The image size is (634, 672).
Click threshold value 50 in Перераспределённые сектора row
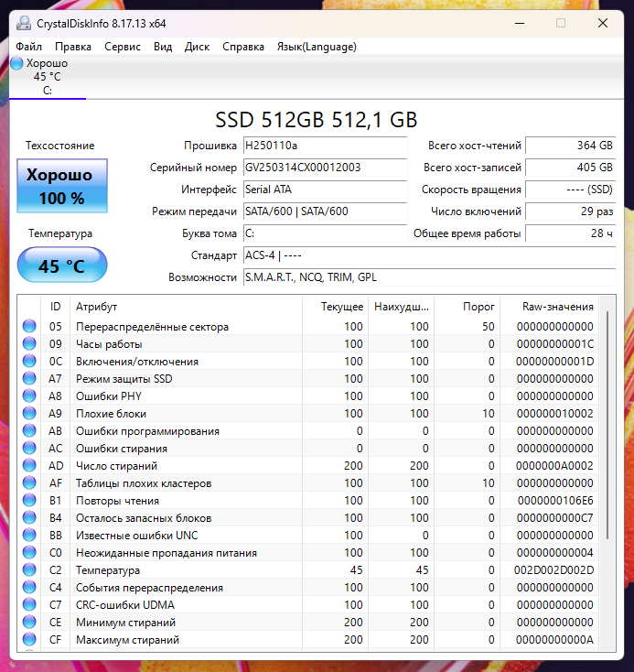point(488,327)
